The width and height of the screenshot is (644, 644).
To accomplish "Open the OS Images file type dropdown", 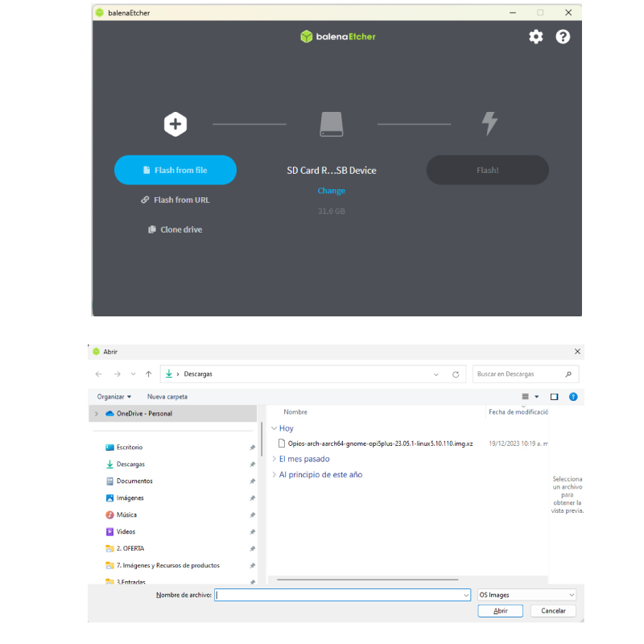I will coord(526,595).
